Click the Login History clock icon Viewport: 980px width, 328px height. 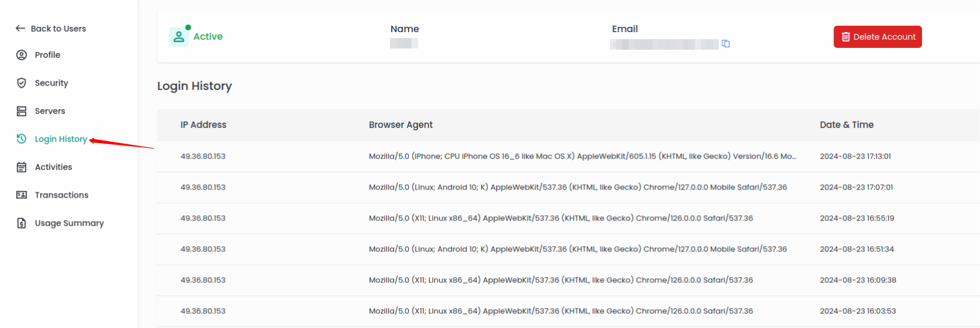pos(22,139)
